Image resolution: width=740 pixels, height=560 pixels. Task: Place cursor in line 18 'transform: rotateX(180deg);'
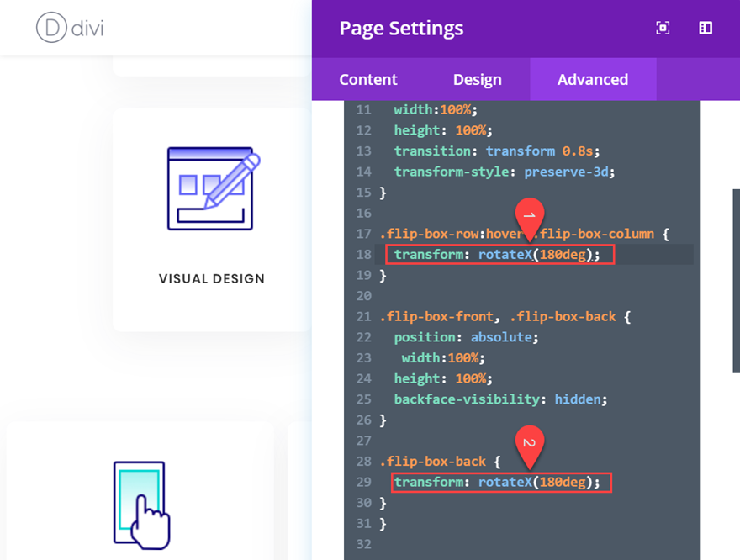click(496, 255)
